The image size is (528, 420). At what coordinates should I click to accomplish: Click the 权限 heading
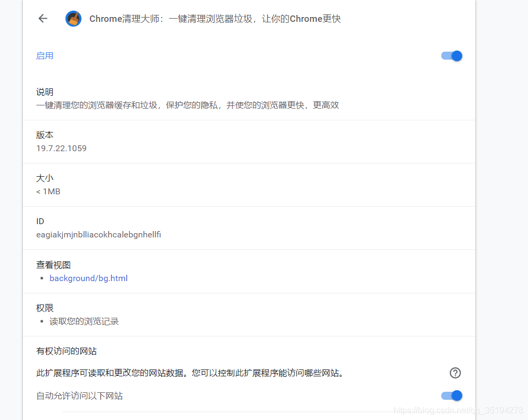coord(45,308)
